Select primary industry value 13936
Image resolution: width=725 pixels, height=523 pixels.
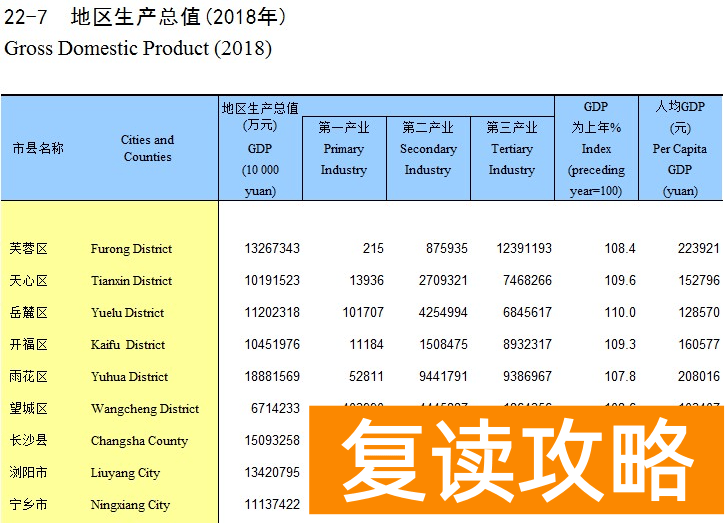pyautogui.click(x=367, y=281)
